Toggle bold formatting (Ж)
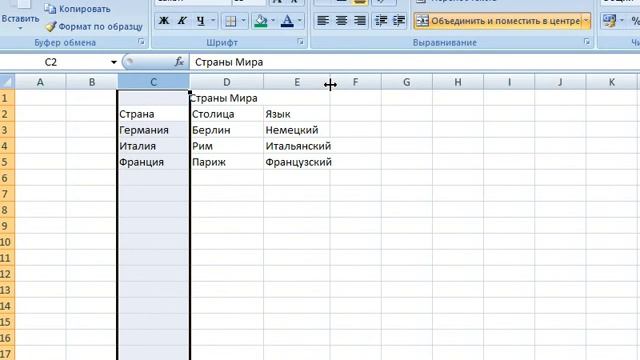Image resolution: width=640 pixels, height=360 pixels. [x=164, y=21]
